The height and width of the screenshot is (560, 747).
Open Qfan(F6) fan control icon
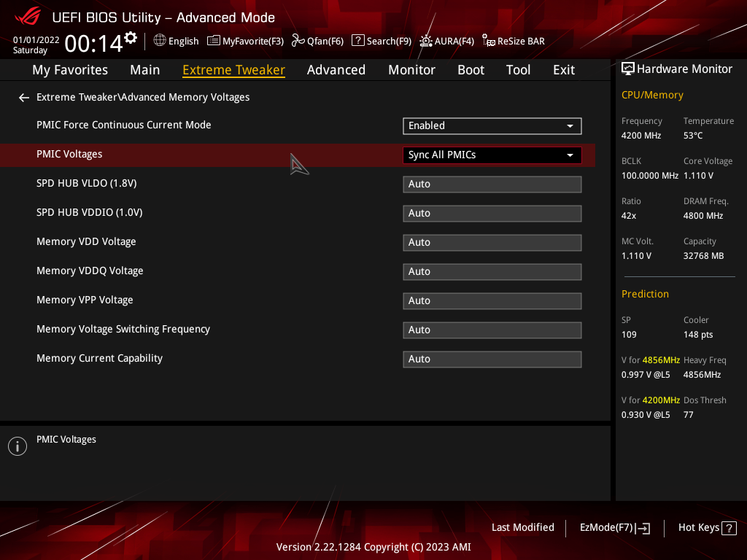click(298, 41)
